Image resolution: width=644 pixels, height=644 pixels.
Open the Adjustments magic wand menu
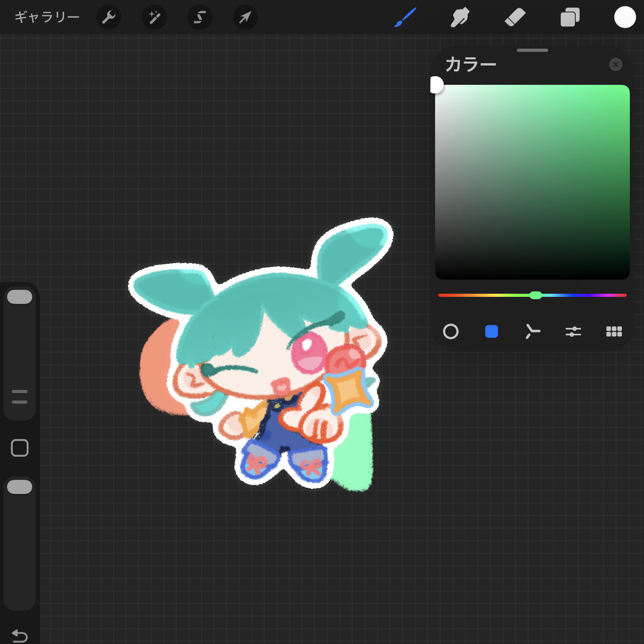pos(154,17)
